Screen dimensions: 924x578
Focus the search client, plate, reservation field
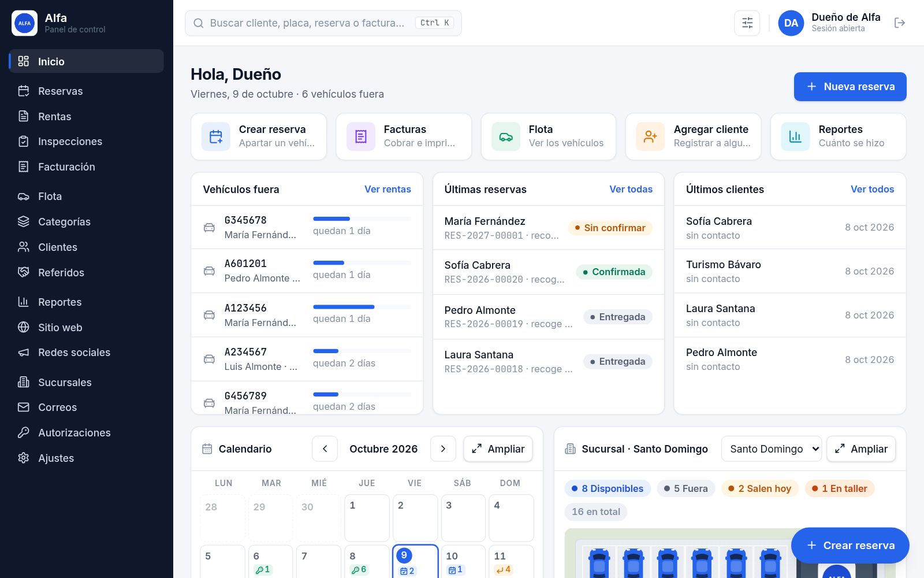[323, 23]
